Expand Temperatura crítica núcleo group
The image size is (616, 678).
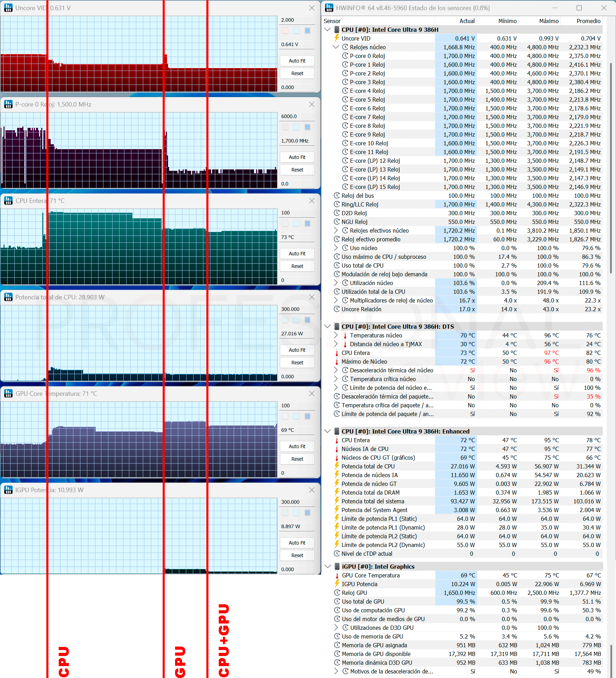coord(336,379)
